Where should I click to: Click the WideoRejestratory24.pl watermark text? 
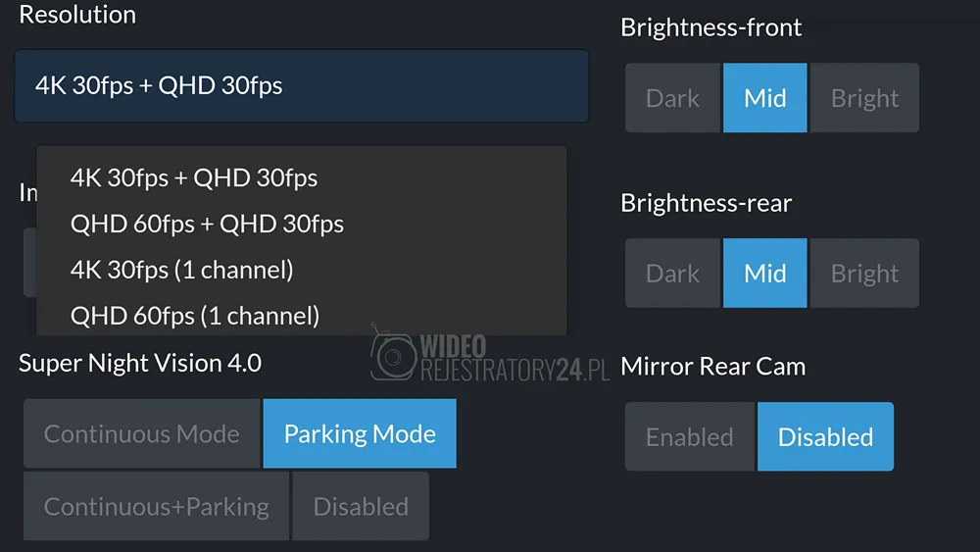pos(514,358)
